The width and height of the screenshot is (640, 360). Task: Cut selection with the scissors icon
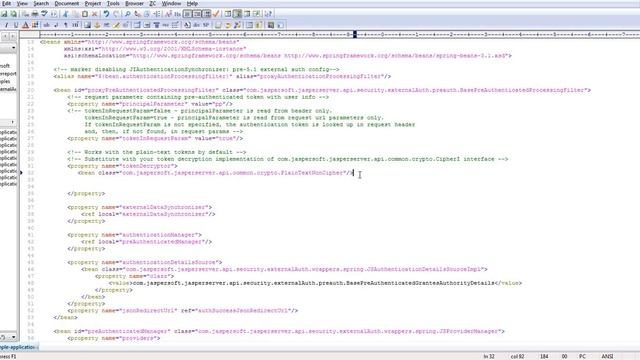tap(65, 14)
